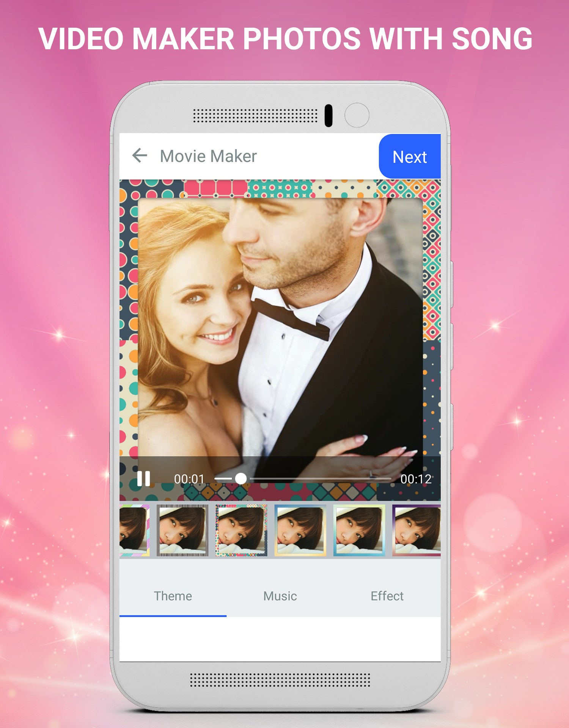569x728 pixels.
Task: Select the wooden gray frame theme thumbnail
Action: pyautogui.click(x=182, y=530)
